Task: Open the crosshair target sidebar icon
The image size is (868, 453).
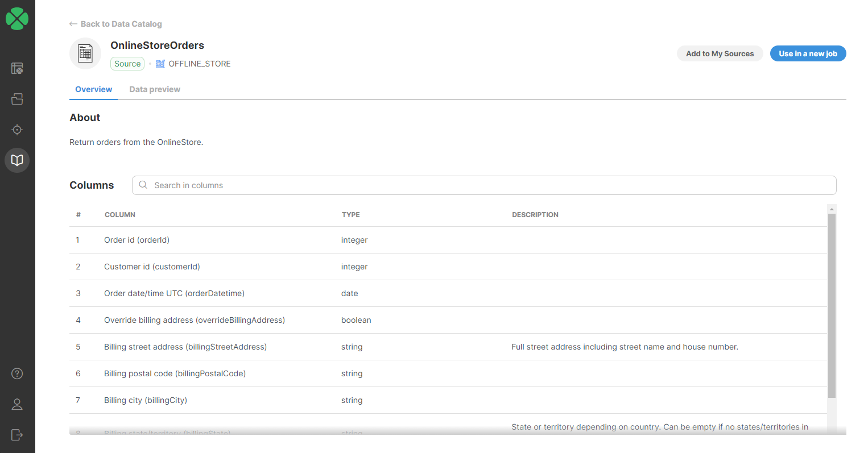Action: (17, 130)
